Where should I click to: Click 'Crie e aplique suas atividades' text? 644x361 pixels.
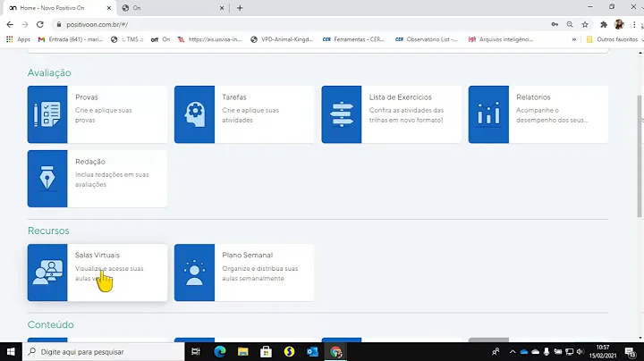(250, 115)
